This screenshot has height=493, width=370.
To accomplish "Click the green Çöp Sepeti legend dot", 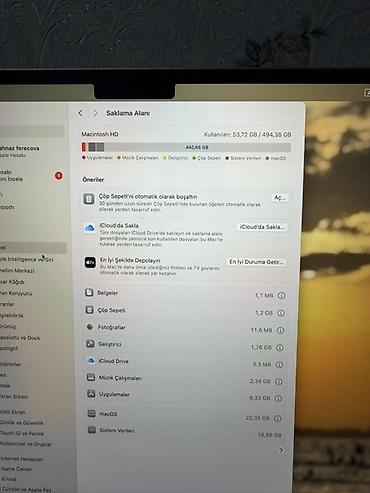I will [x=194, y=158].
